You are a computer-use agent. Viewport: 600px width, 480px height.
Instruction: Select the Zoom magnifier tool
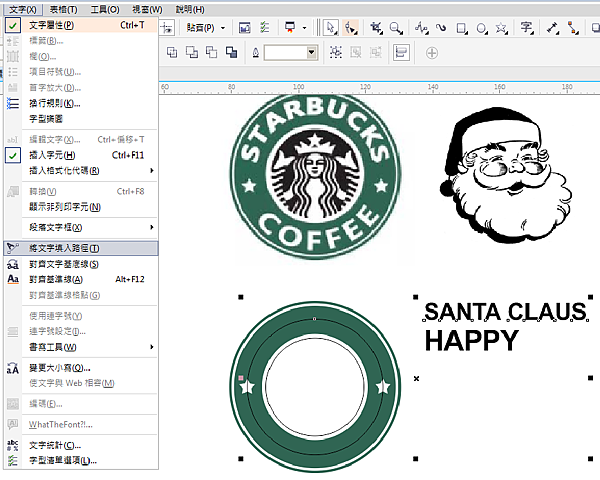pyautogui.click(x=395, y=28)
